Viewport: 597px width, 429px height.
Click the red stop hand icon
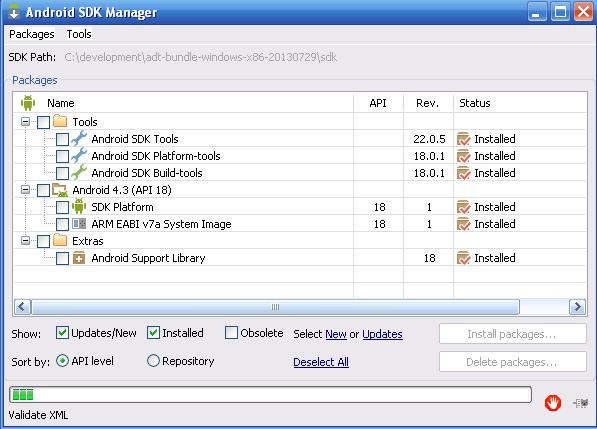pos(552,403)
